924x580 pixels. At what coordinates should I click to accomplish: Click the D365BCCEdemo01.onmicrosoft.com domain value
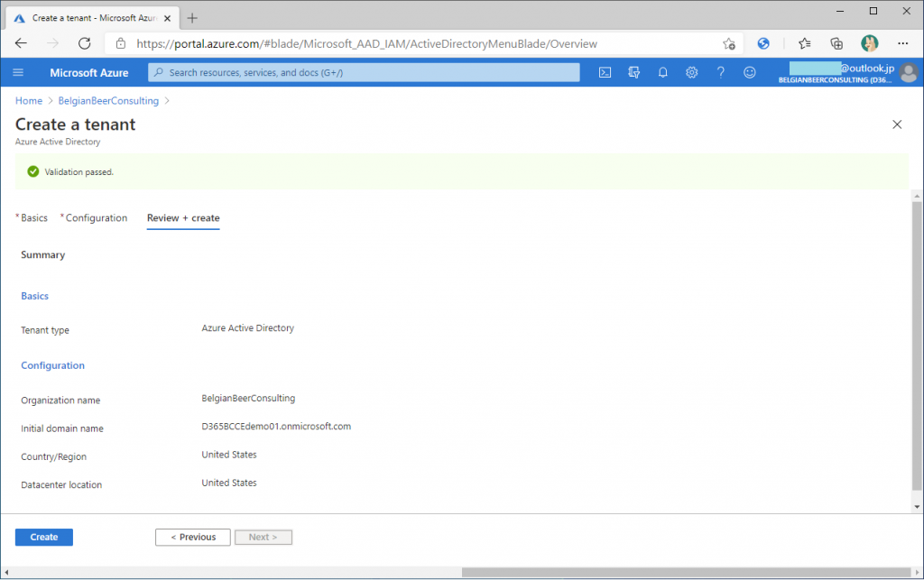coord(276,427)
